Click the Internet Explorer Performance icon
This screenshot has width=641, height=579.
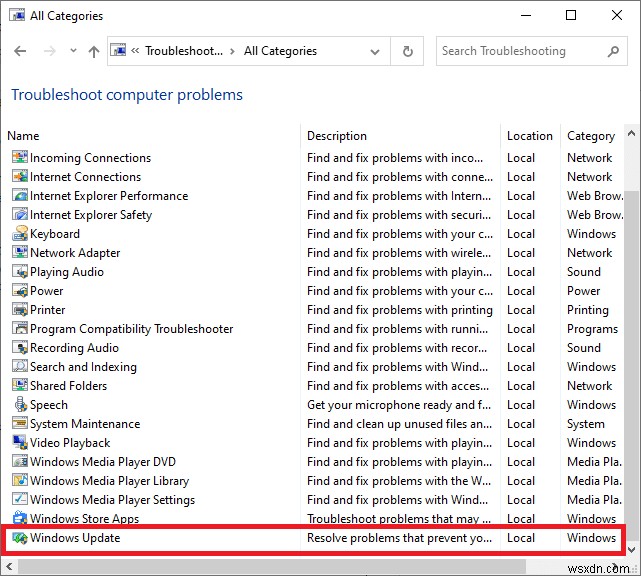coord(20,195)
